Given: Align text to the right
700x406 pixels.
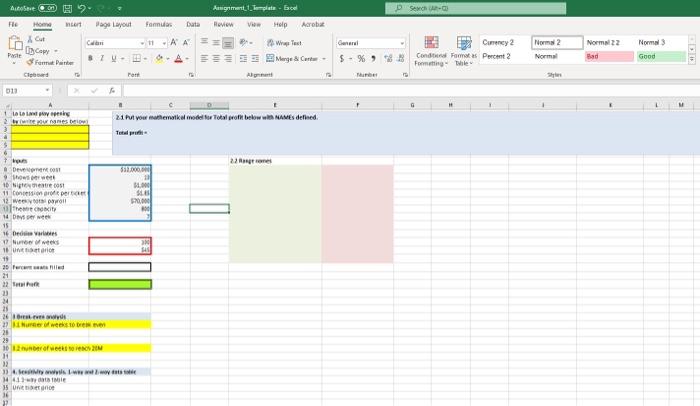Looking at the screenshot, I should 228,59.
